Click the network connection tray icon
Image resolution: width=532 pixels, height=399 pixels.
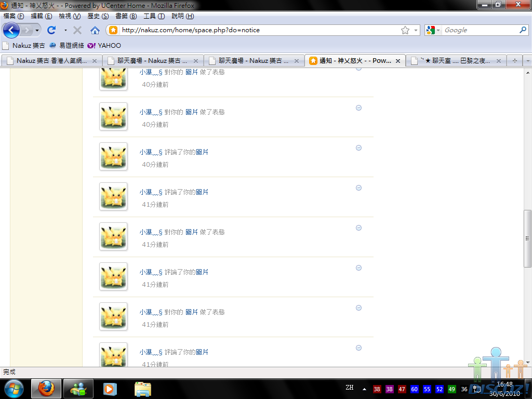click(x=476, y=389)
